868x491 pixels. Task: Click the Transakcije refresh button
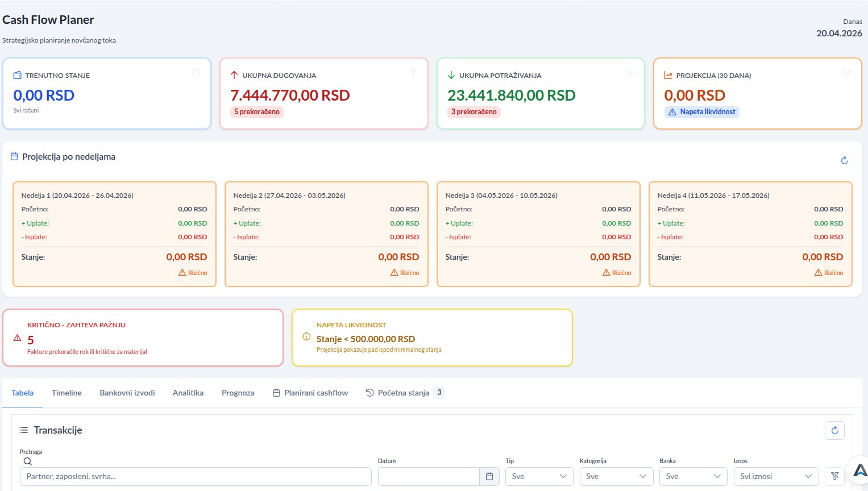834,430
